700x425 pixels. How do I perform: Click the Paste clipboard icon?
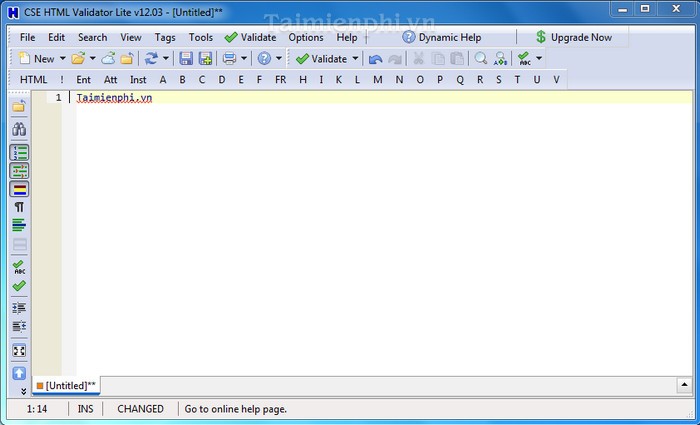[457, 58]
